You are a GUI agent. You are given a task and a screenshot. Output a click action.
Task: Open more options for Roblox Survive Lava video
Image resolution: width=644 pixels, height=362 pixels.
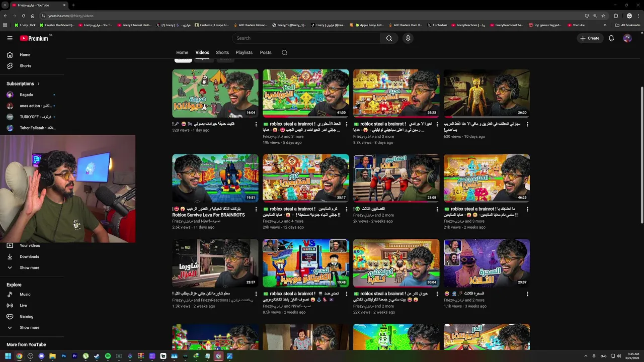pos(256,209)
